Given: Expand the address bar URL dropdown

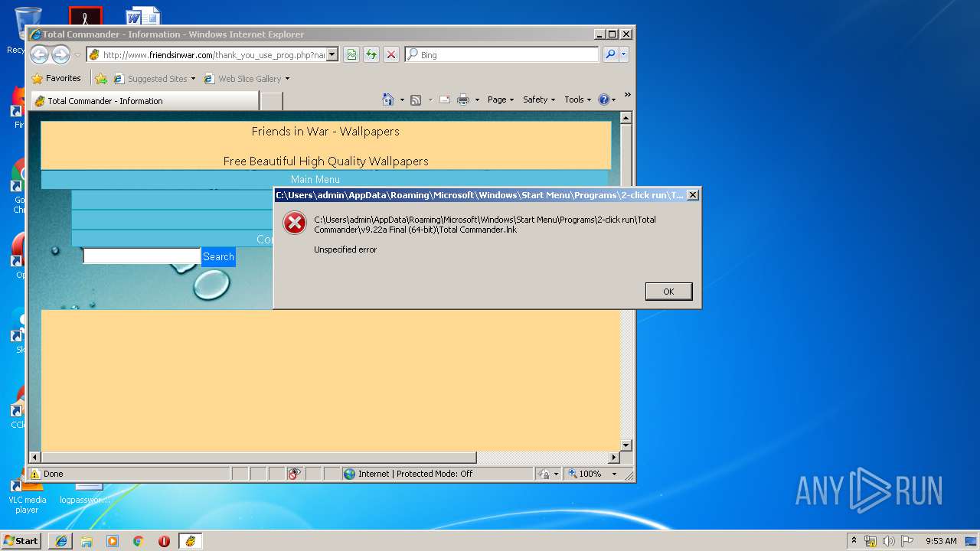Looking at the screenshot, I should pos(332,55).
